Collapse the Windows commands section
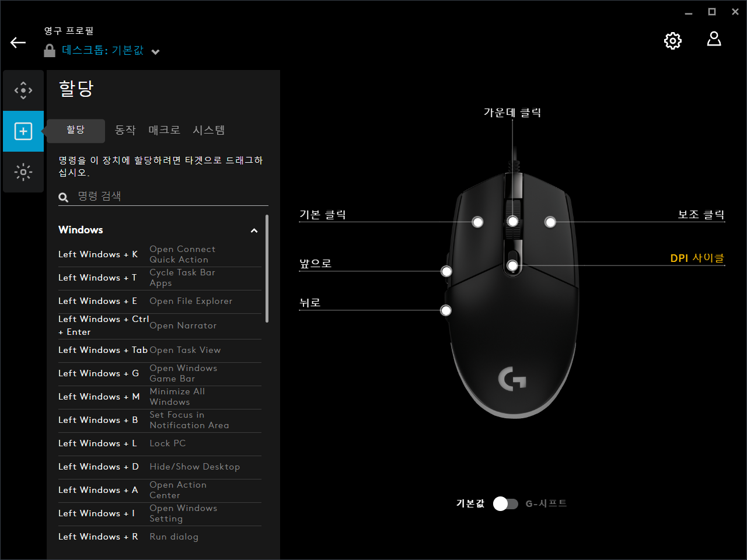The height and width of the screenshot is (560, 747). (x=254, y=230)
